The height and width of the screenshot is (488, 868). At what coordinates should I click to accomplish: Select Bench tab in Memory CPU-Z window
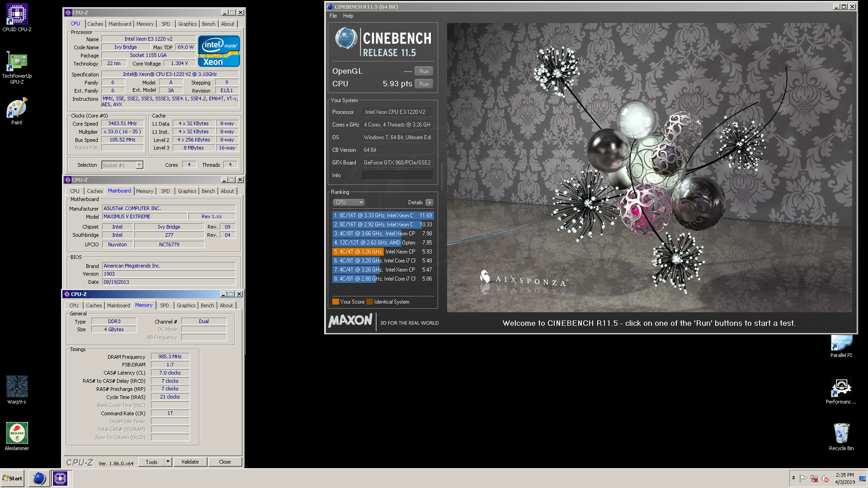click(207, 305)
